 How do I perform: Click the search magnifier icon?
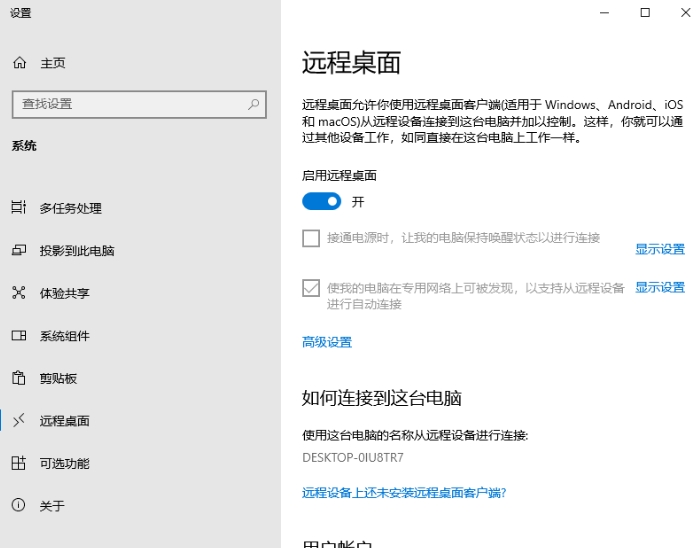click(x=254, y=104)
